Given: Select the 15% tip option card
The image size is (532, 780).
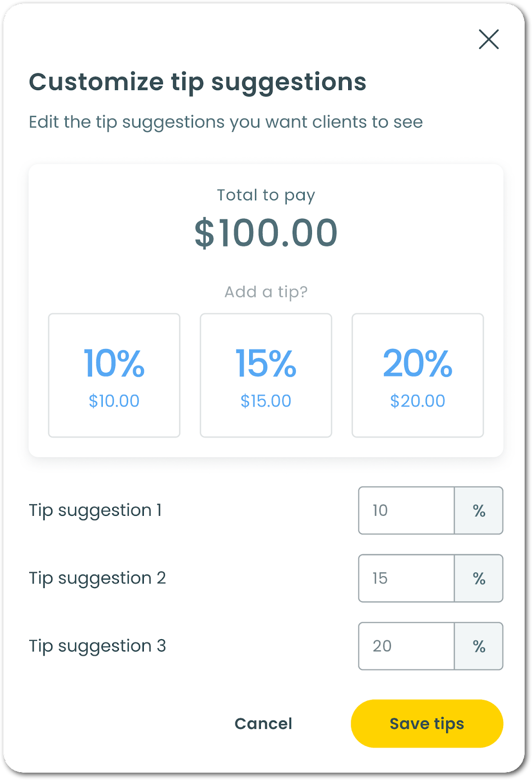Looking at the screenshot, I should (x=266, y=375).
